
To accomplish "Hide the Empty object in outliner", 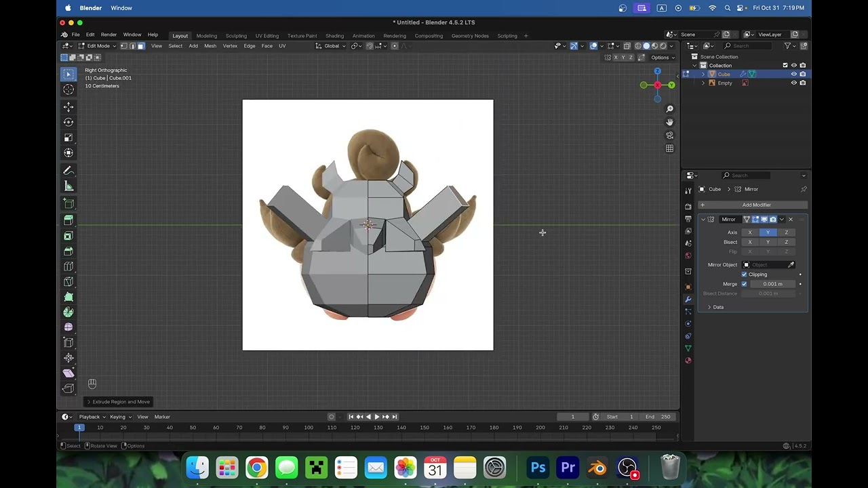I will point(793,83).
